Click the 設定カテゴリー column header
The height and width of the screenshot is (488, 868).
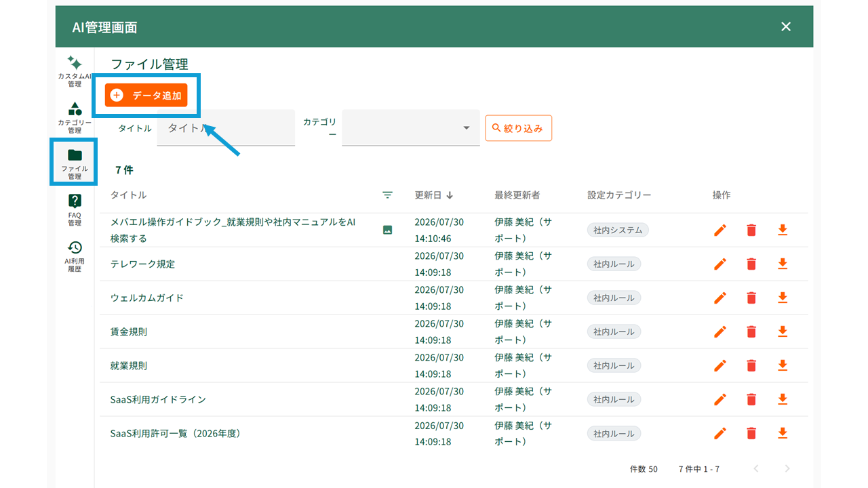[619, 195]
